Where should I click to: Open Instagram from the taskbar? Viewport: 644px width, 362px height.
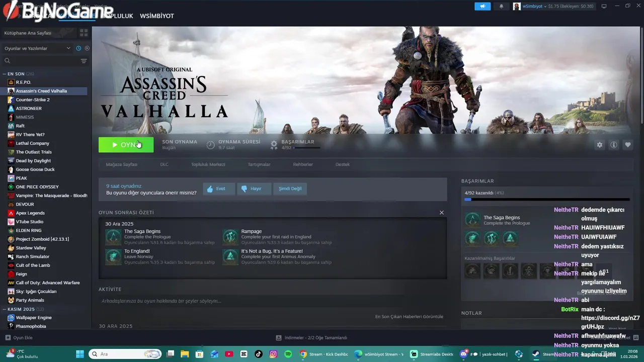point(273,354)
